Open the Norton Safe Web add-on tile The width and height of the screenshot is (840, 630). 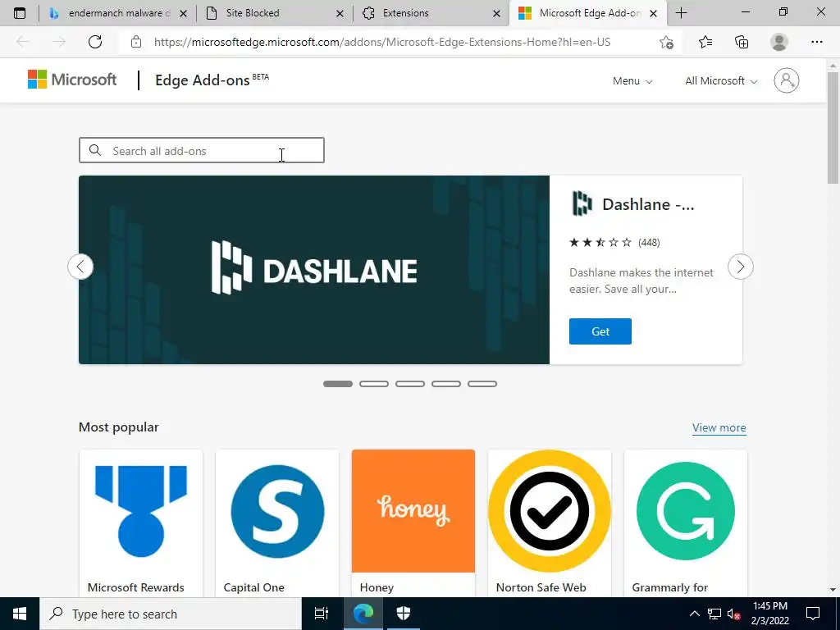tap(550, 523)
